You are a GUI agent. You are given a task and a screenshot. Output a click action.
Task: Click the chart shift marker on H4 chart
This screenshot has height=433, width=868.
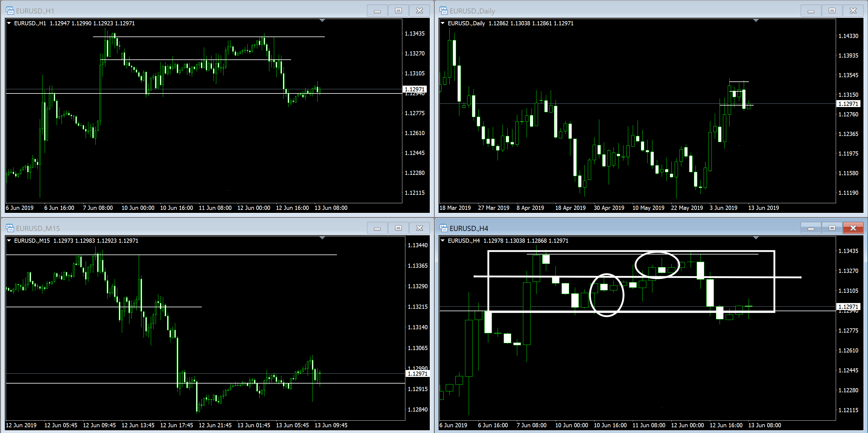(756, 238)
